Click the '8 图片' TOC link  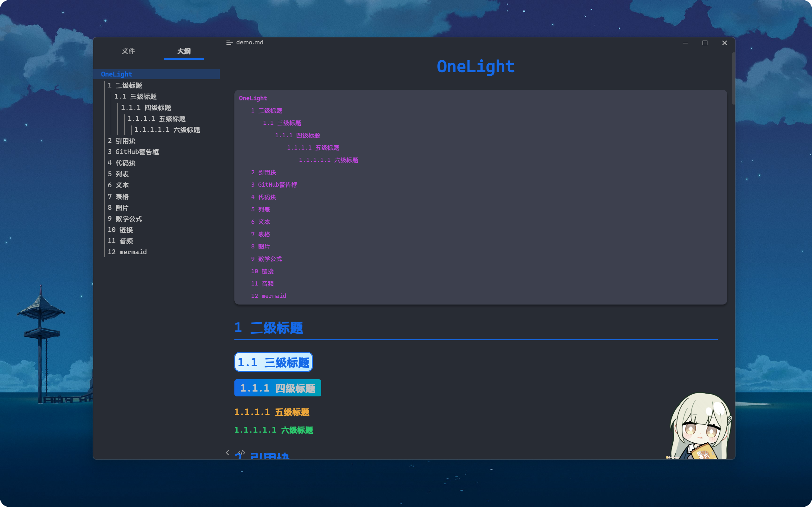pos(260,247)
